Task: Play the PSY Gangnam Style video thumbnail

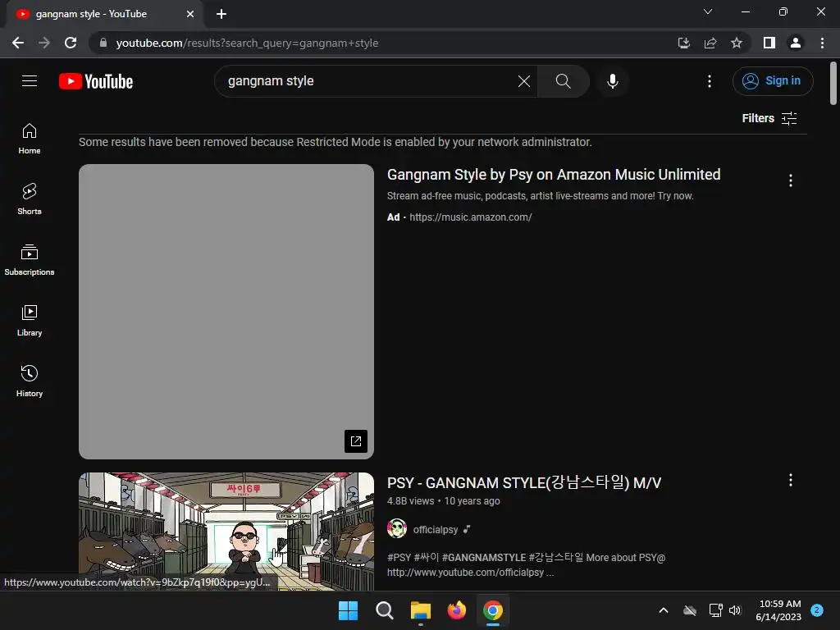Action: pos(226,531)
